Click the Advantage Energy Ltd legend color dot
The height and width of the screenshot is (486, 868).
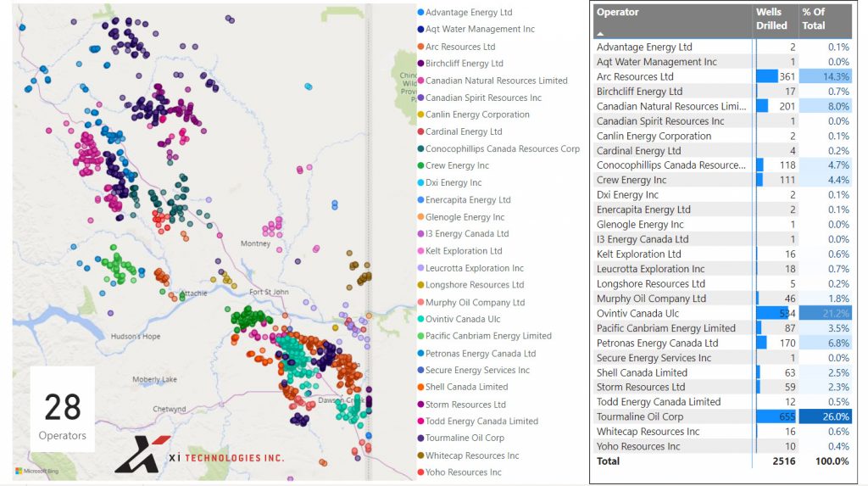420,12
